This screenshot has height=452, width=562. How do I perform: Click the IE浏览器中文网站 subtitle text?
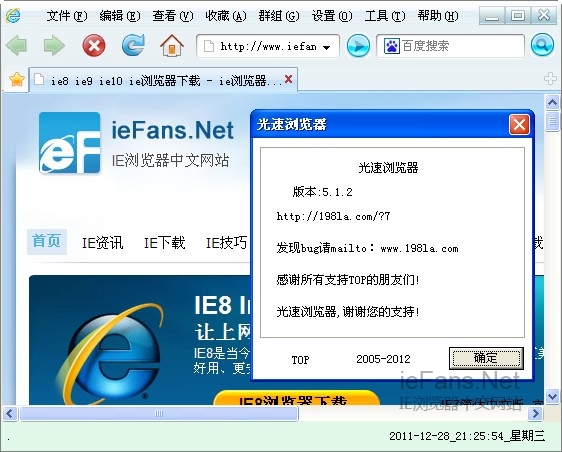coord(170,160)
